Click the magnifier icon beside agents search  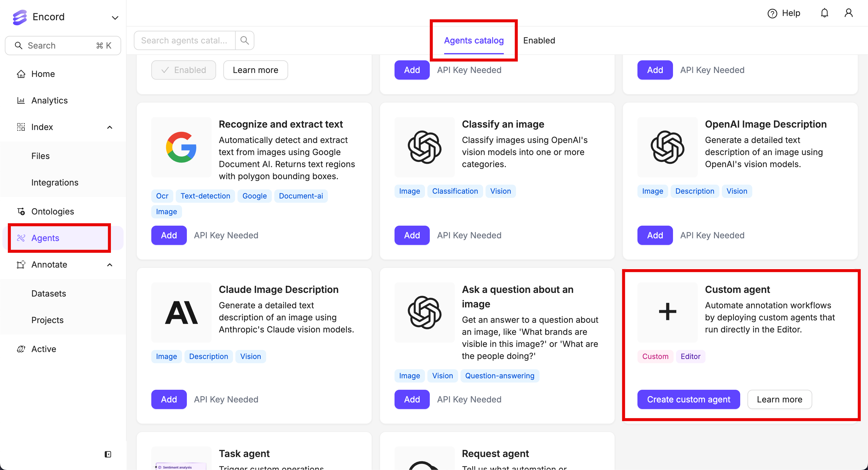(245, 40)
